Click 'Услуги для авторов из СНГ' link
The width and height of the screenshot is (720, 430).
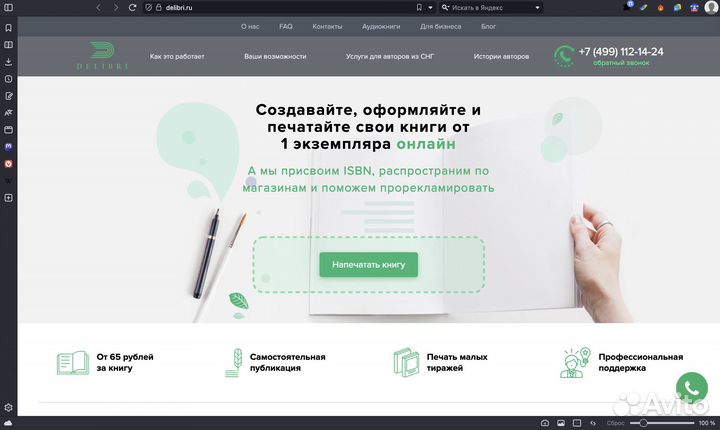(x=389, y=57)
